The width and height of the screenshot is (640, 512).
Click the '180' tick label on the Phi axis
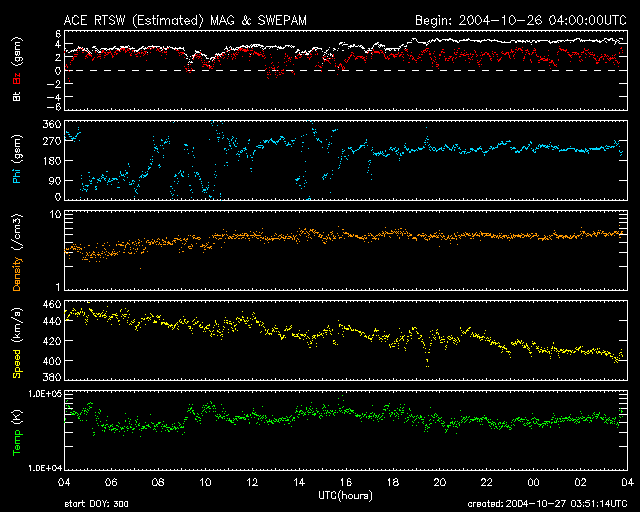(x=52, y=161)
